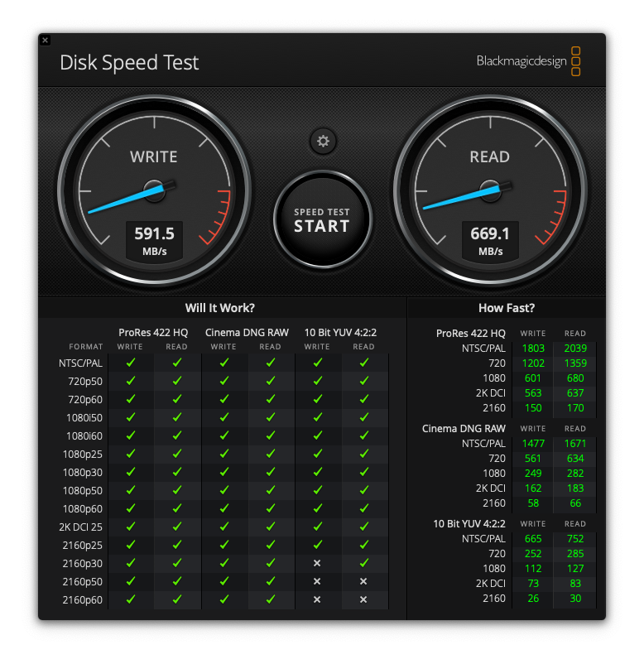This screenshot has height=664, width=644.
Task: Toggle the NTSC/PAL Cinema DNG READ checkmark
Action: [270, 363]
